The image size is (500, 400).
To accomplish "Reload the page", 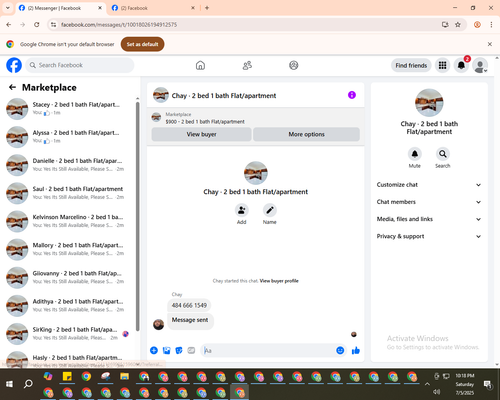I will coord(37,25).
